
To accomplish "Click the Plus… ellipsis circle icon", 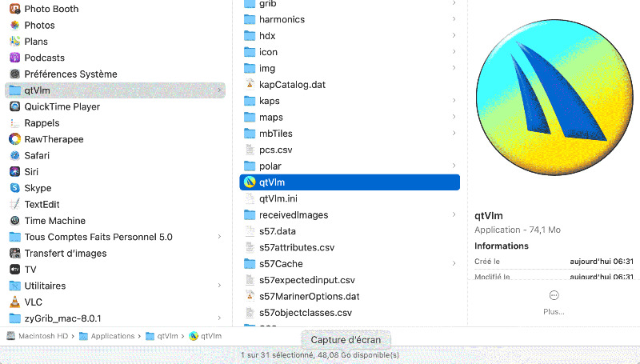I will pyautogui.click(x=554, y=295).
